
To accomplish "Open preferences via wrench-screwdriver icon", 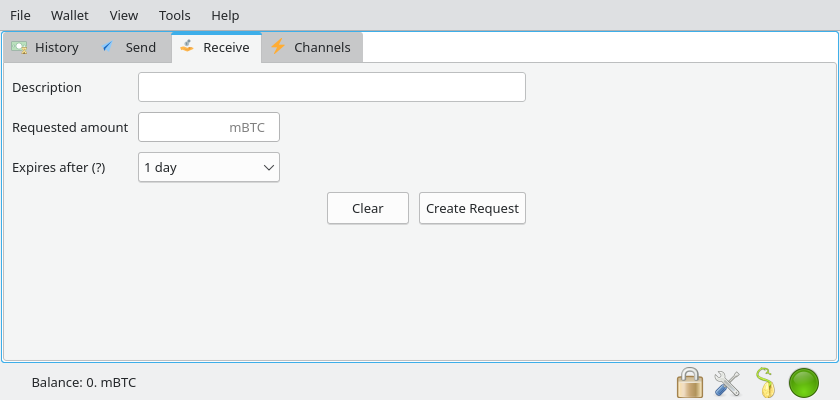I will click(x=727, y=382).
